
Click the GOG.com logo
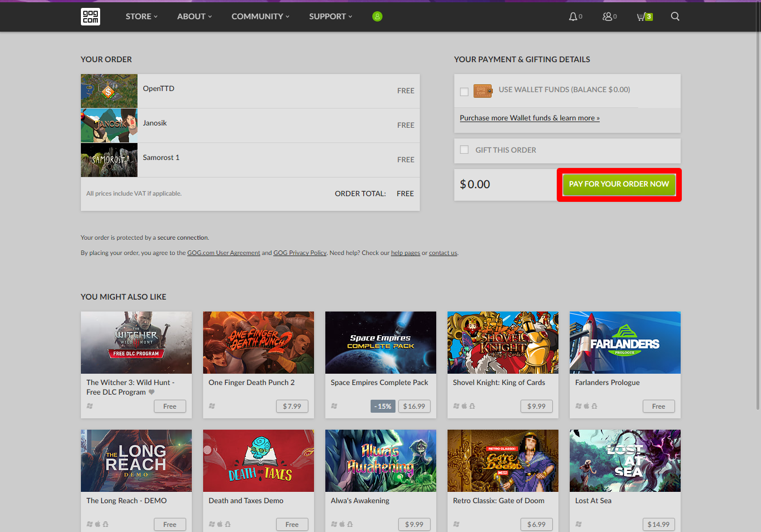click(91, 16)
